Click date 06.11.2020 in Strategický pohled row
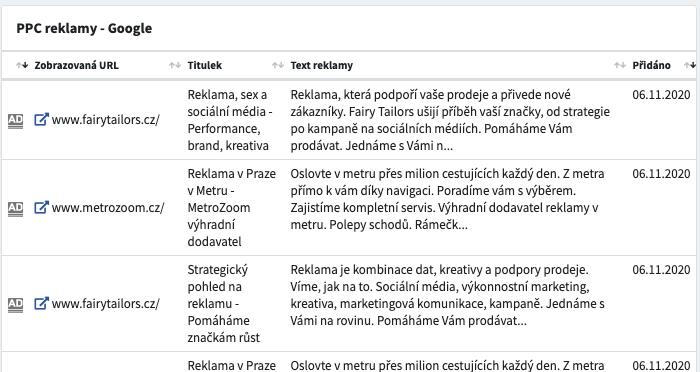Viewport: 700px width, 372px height. (x=661, y=270)
